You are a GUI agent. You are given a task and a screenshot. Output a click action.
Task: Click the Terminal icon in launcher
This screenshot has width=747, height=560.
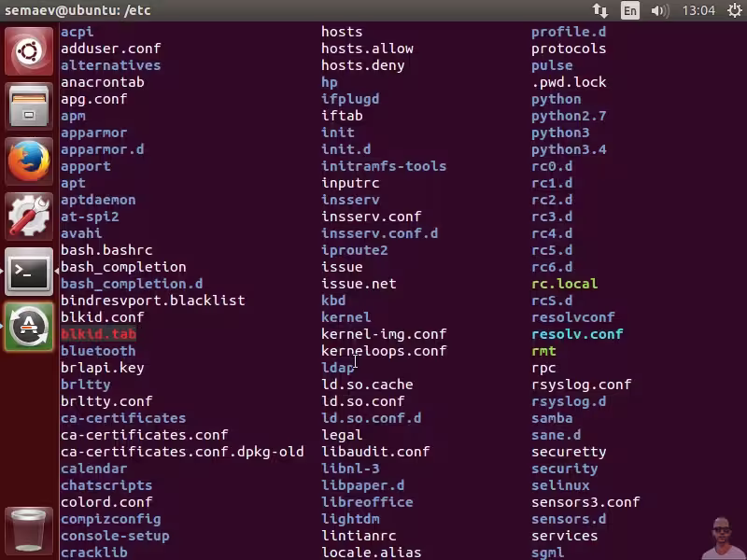(29, 272)
